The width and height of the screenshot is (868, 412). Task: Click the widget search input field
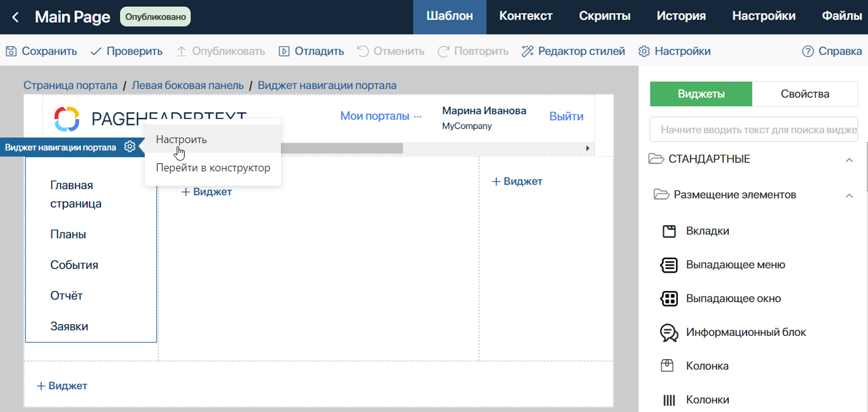[x=754, y=130]
